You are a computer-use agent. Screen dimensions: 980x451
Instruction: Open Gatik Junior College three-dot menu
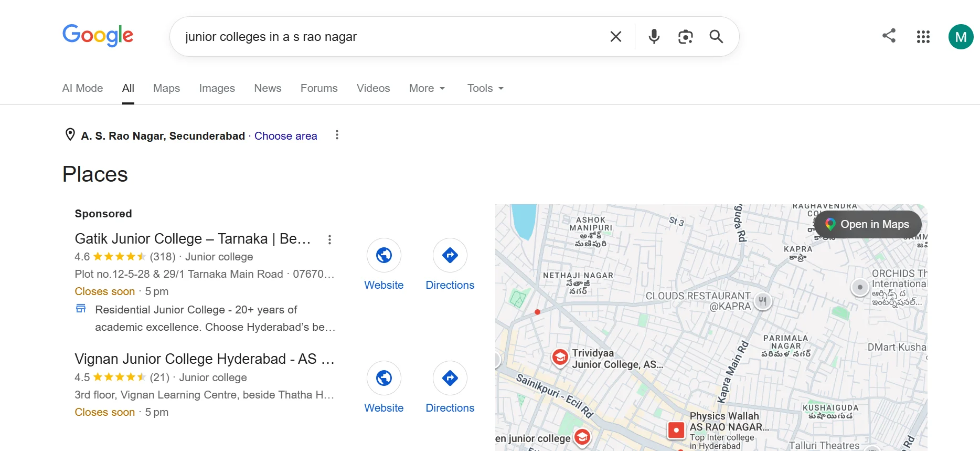coord(329,239)
